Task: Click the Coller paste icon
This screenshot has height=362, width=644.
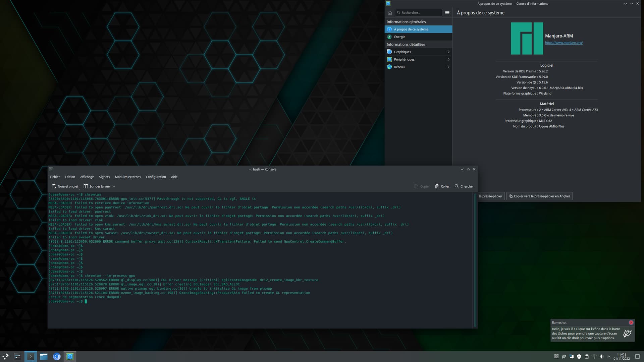Action: click(x=437, y=186)
